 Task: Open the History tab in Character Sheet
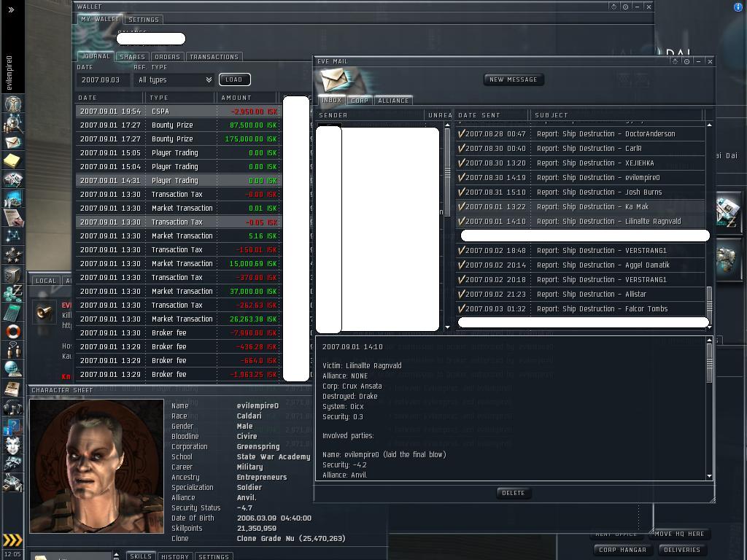[x=175, y=556]
